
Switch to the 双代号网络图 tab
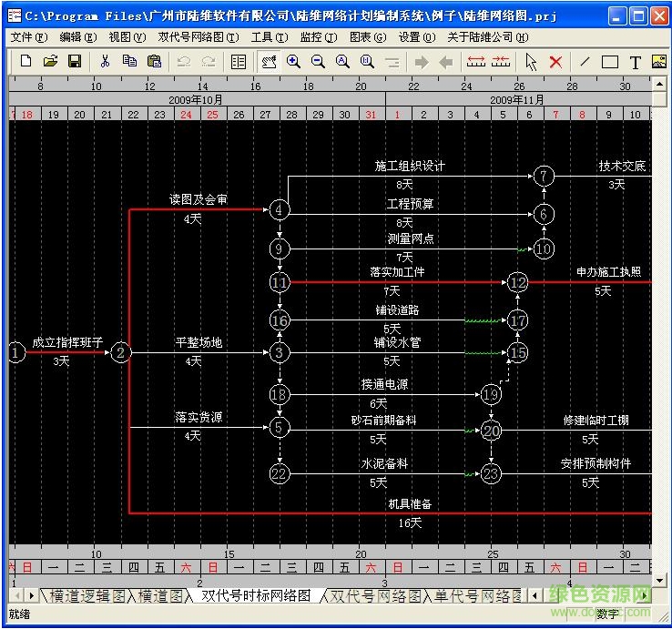tap(375, 595)
